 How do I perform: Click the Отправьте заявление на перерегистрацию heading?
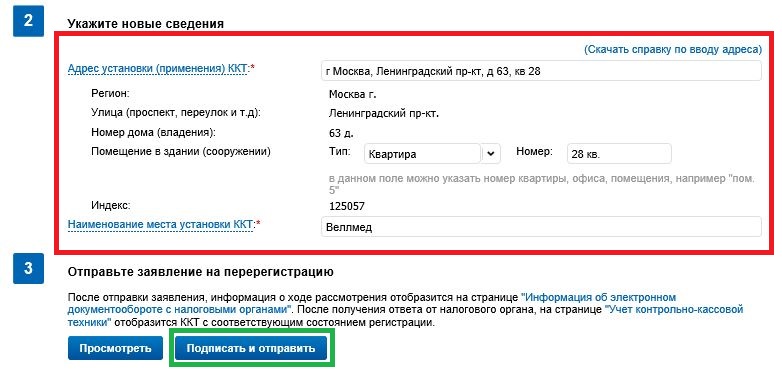200,272
